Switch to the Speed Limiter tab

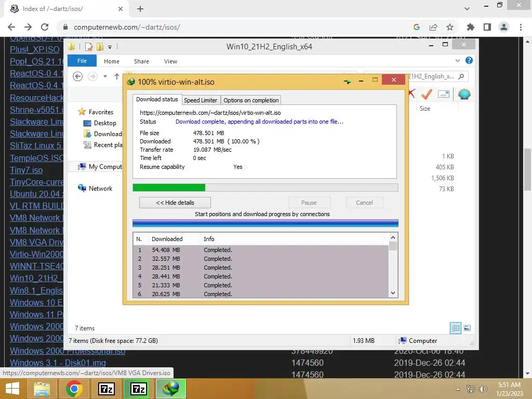[201, 100]
